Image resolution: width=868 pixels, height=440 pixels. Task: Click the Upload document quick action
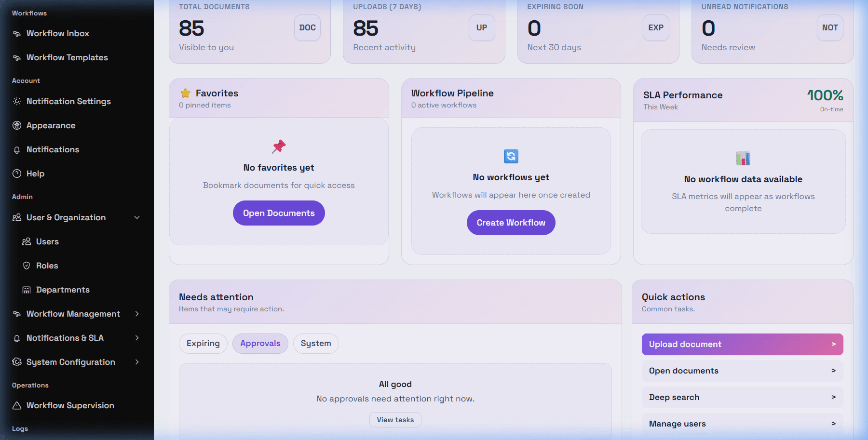(743, 344)
